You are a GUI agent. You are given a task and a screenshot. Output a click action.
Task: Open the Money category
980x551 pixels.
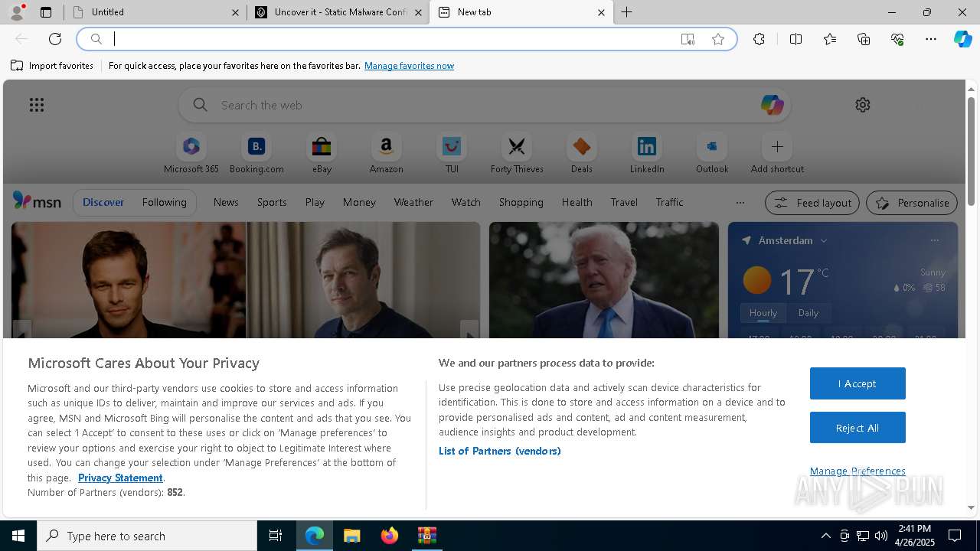359,202
